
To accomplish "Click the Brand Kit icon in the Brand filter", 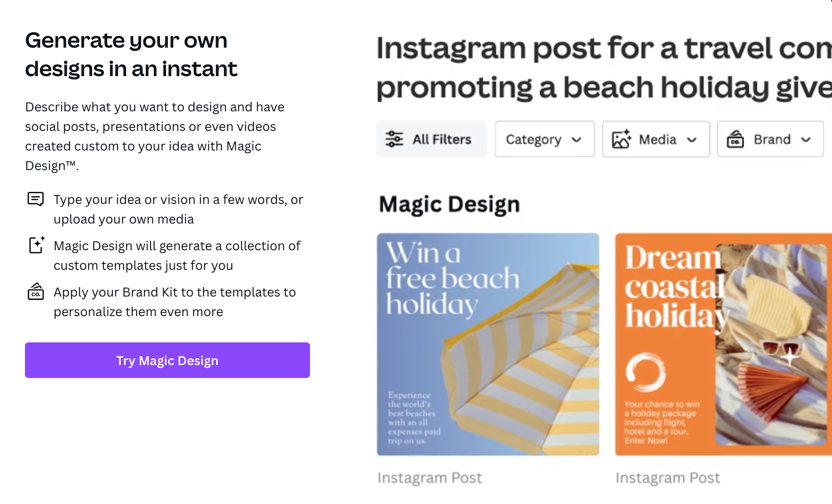I will [736, 139].
